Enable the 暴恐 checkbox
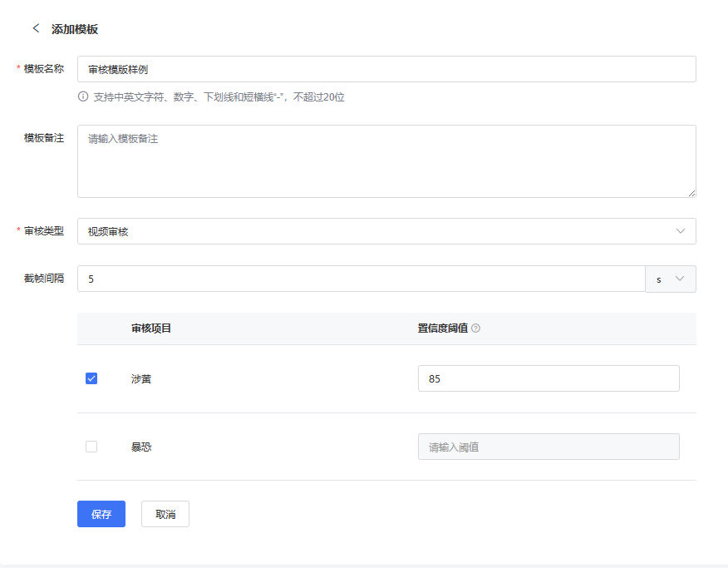The height and width of the screenshot is (568, 728). [x=91, y=447]
